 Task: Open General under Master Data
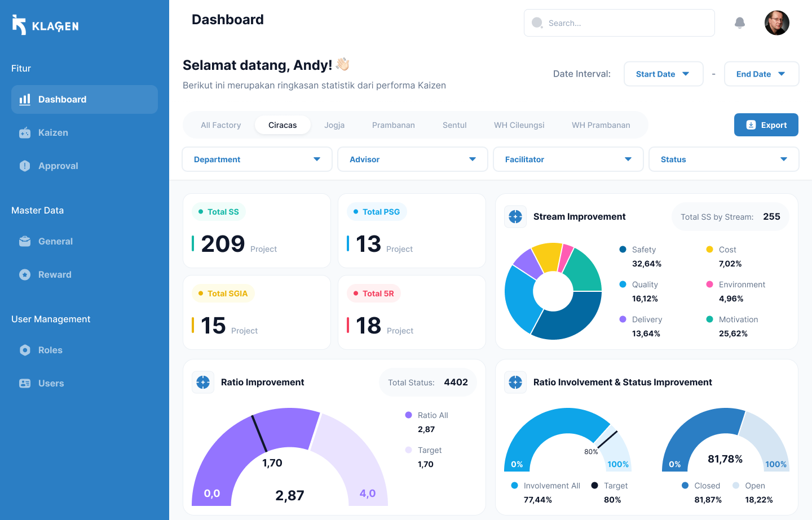pos(55,241)
